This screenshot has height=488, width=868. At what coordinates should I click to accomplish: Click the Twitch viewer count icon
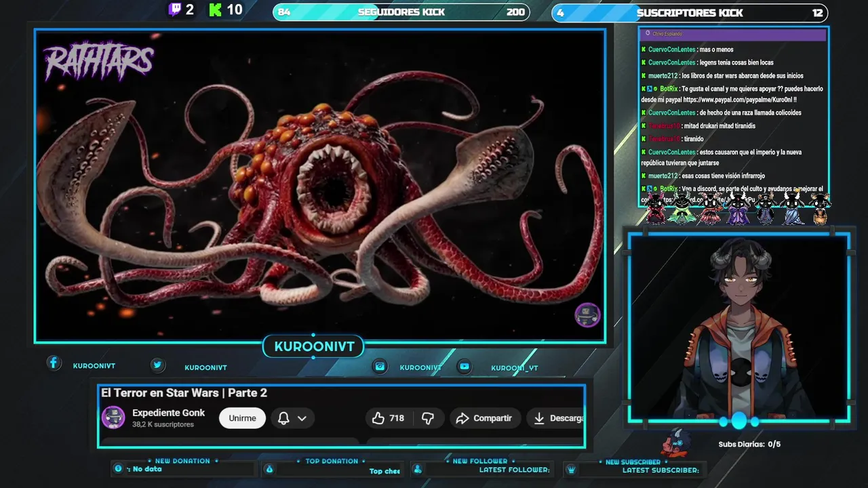pos(175,9)
